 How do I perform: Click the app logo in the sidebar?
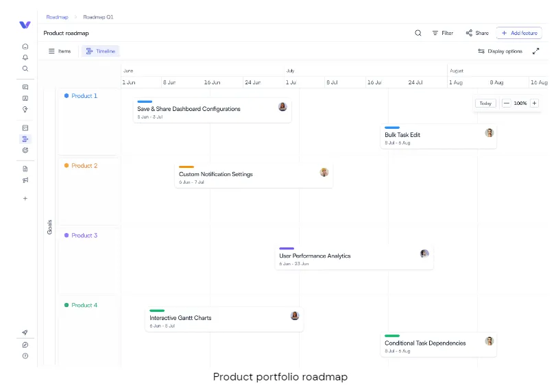(x=25, y=25)
